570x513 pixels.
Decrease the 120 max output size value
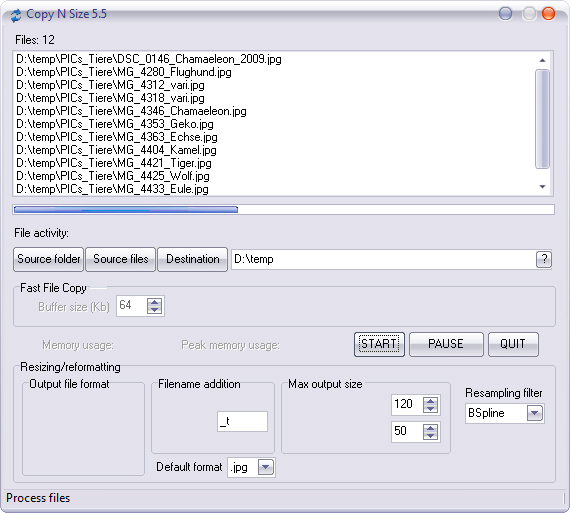(430, 409)
